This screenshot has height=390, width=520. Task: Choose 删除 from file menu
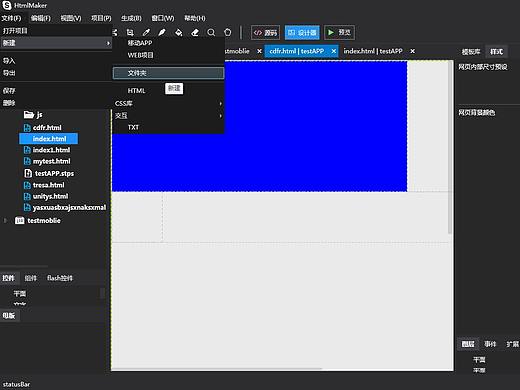[x=56, y=103]
